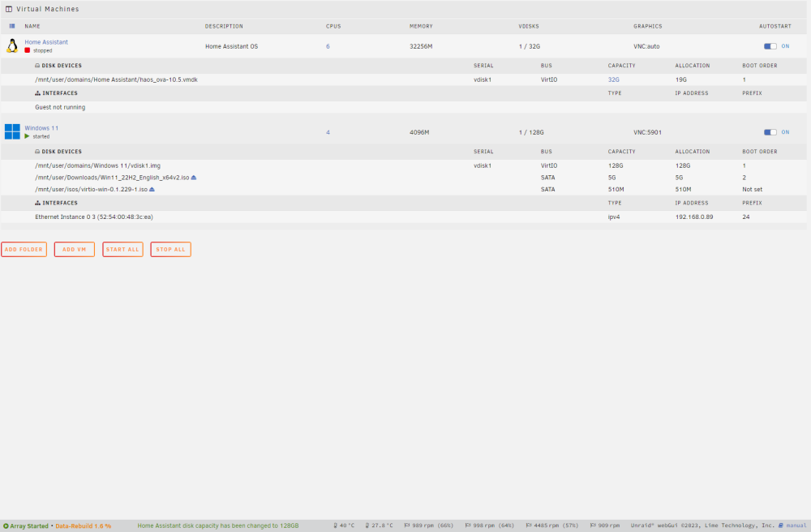
Task: Click the 510M capacity value
Action: click(616, 189)
